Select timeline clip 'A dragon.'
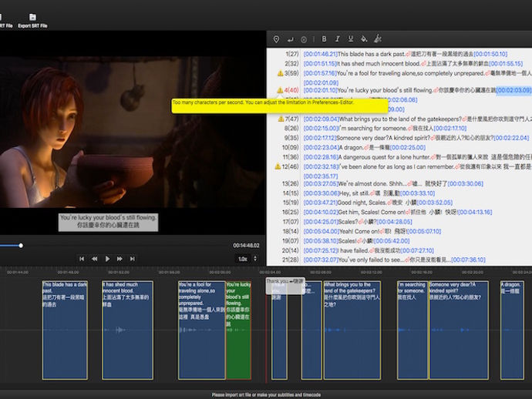Screen dimensions: 532x399 tap(512, 330)
